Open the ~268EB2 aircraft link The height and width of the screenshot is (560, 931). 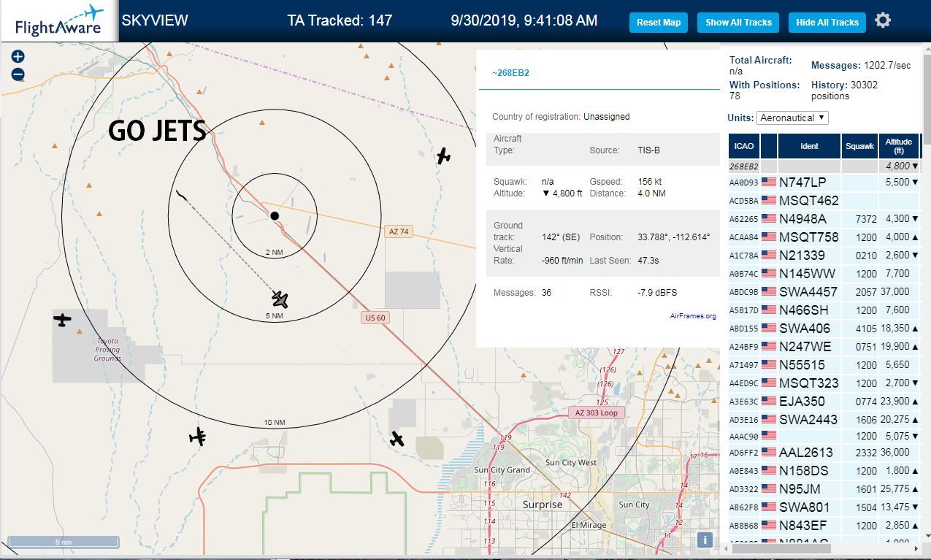pos(510,73)
